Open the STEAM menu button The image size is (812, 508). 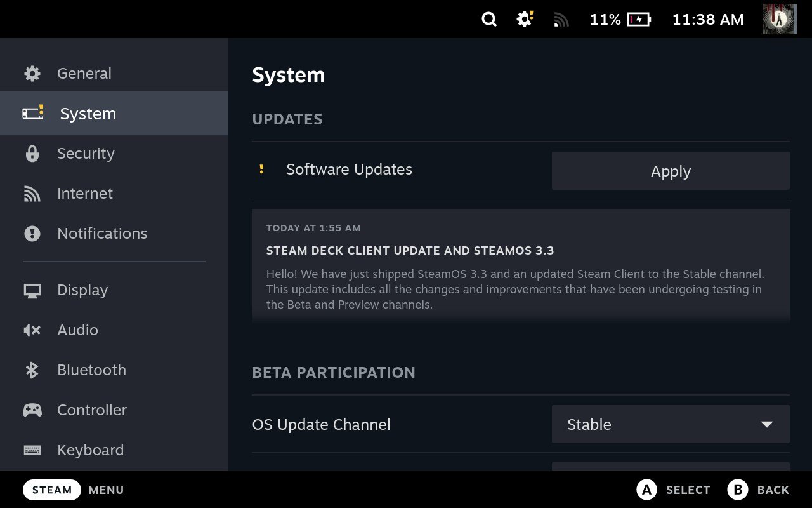(x=51, y=490)
